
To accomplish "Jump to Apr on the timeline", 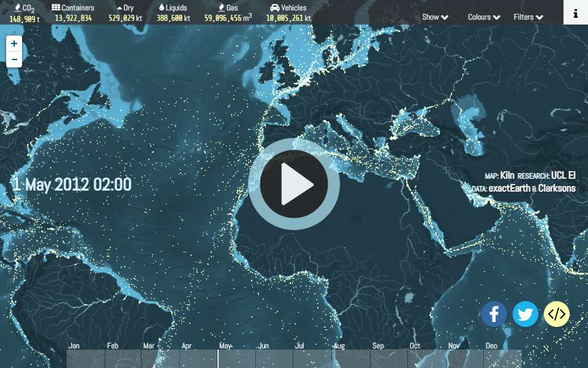I will [x=186, y=345].
